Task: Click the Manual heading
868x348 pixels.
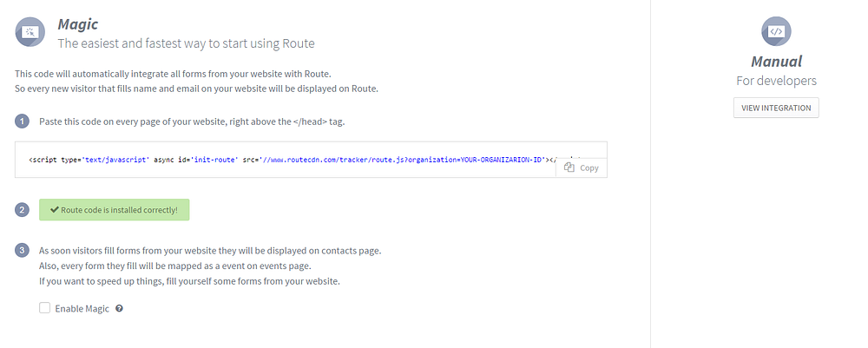Action: click(776, 62)
